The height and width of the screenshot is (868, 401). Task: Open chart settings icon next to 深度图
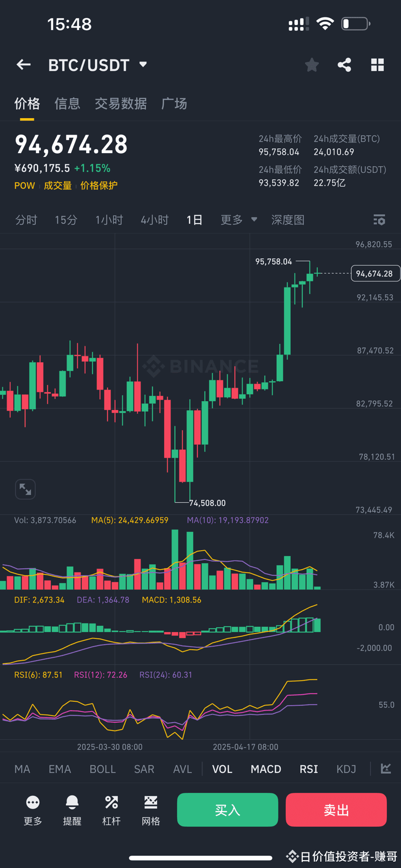click(379, 220)
